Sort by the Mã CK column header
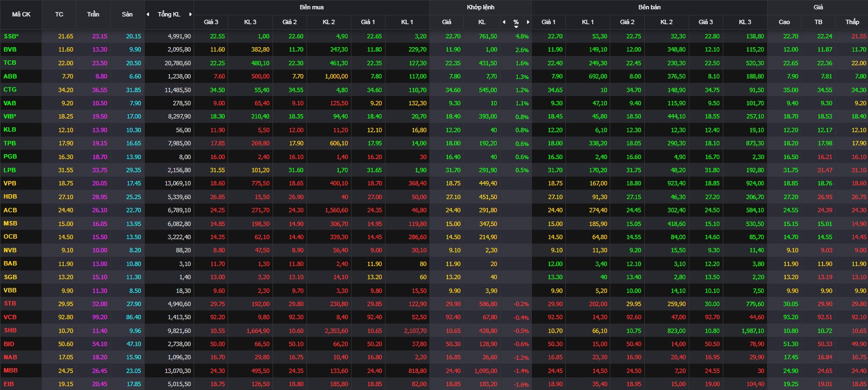This screenshot has width=868, height=390. (x=21, y=14)
